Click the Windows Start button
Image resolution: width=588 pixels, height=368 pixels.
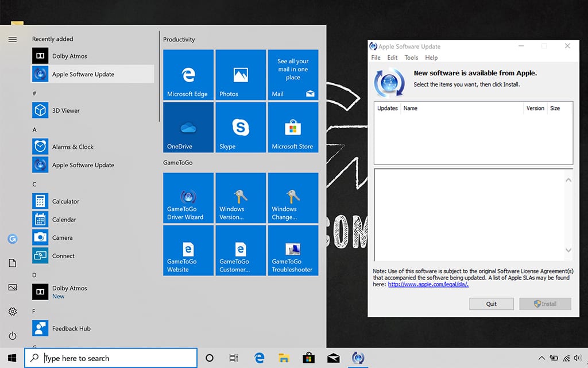pyautogui.click(x=12, y=358)
